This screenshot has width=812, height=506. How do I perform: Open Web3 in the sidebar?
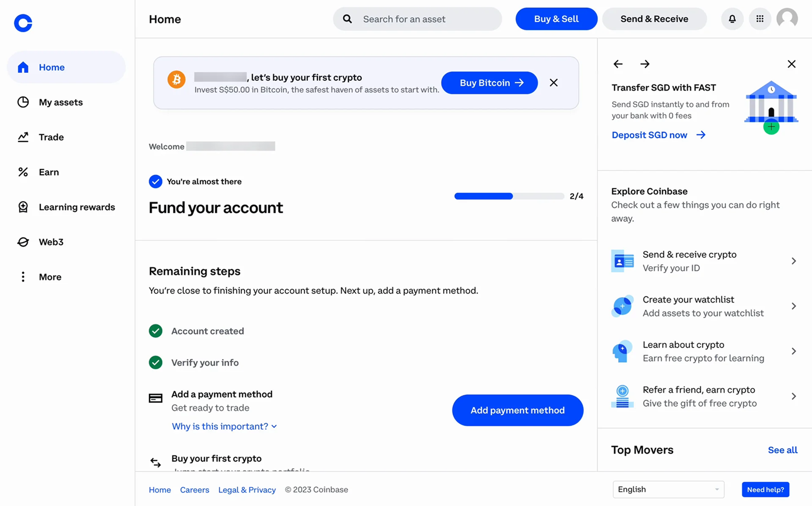[66, 242]
